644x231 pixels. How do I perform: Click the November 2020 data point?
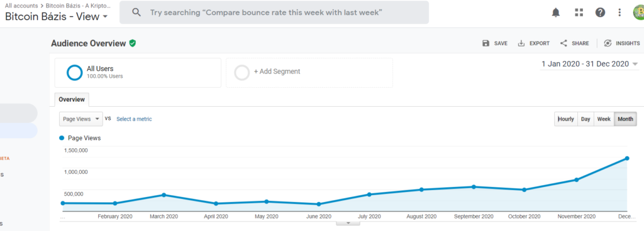point(576,180)
